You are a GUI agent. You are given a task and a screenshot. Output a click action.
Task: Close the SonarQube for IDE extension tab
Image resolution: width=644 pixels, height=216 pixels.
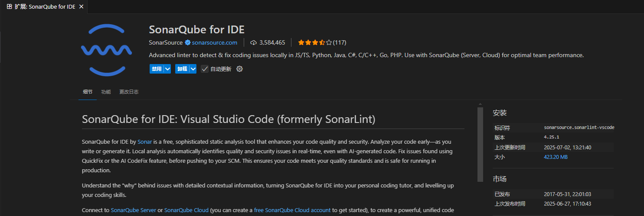82,7
